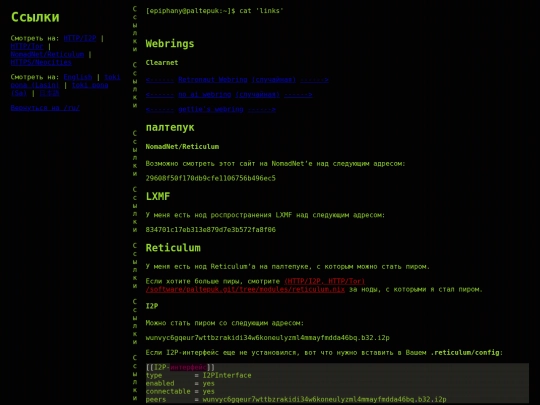Open the HTTPS/Neocities mirror link
The height and width of the screenshot is (405, 540).
tap(41, 62)
